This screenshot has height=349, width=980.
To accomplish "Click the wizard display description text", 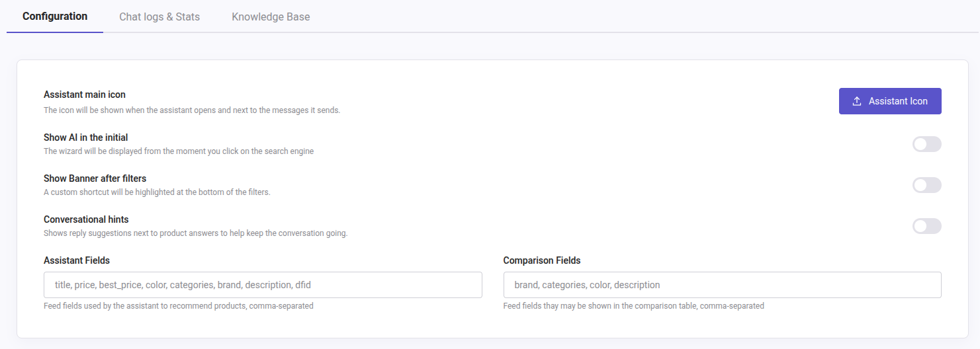I will (179, 151).
